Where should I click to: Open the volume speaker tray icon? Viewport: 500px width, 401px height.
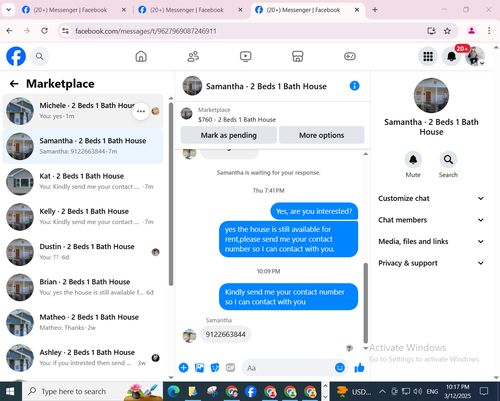[417, 391]
